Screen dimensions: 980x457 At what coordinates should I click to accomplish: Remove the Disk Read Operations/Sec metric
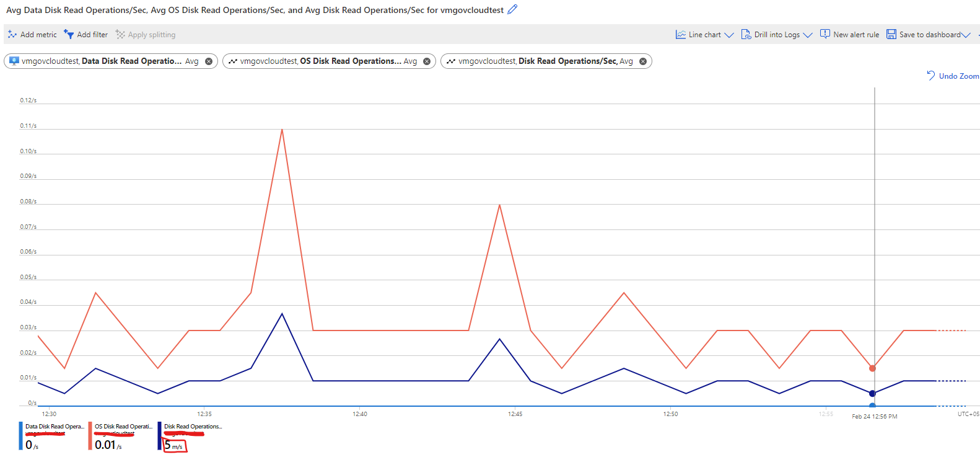point(643,61)
